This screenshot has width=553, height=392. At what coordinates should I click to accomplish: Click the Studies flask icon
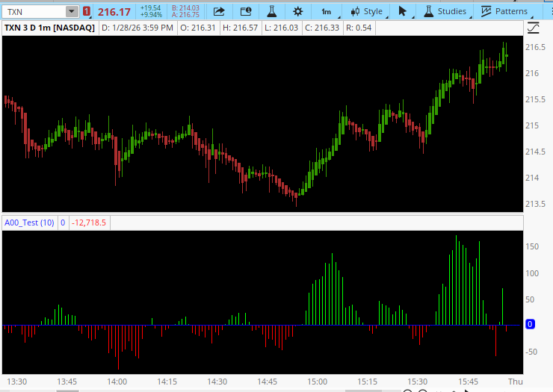428,11
